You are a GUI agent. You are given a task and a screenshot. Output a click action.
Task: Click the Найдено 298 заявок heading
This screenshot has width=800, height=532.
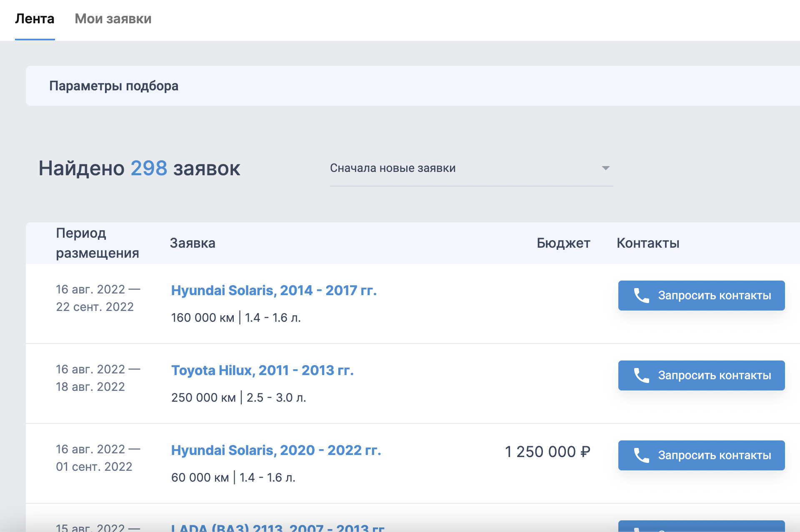pos(139,168)
